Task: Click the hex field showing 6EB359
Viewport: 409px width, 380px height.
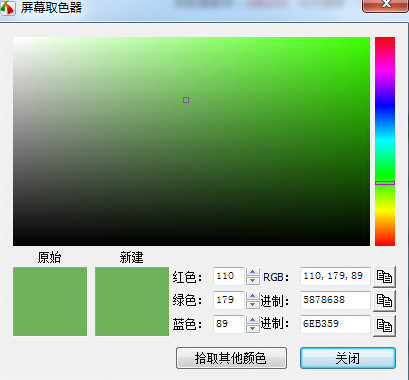Action: tap(335, 324)
